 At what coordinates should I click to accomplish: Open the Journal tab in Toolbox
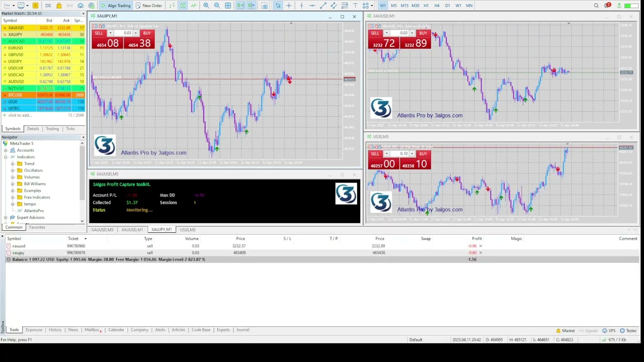pyautogui.click(x=243, y=330)
